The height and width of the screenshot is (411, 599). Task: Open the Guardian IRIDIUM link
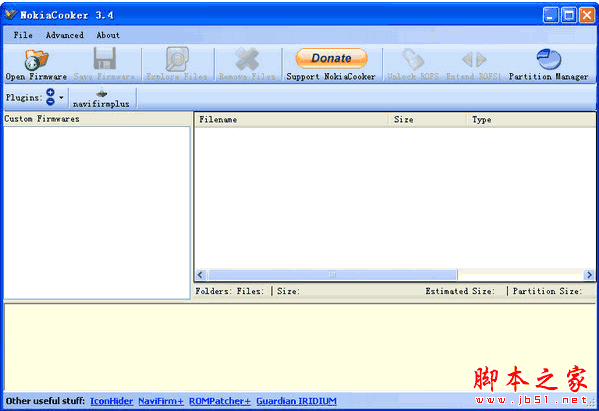pos(296,401)
